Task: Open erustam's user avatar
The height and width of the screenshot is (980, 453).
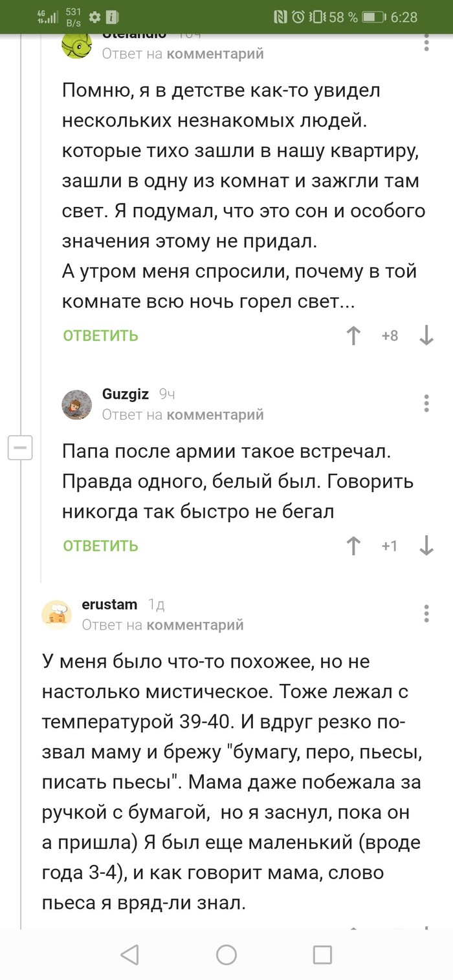Action: click(x=57, y=614)
